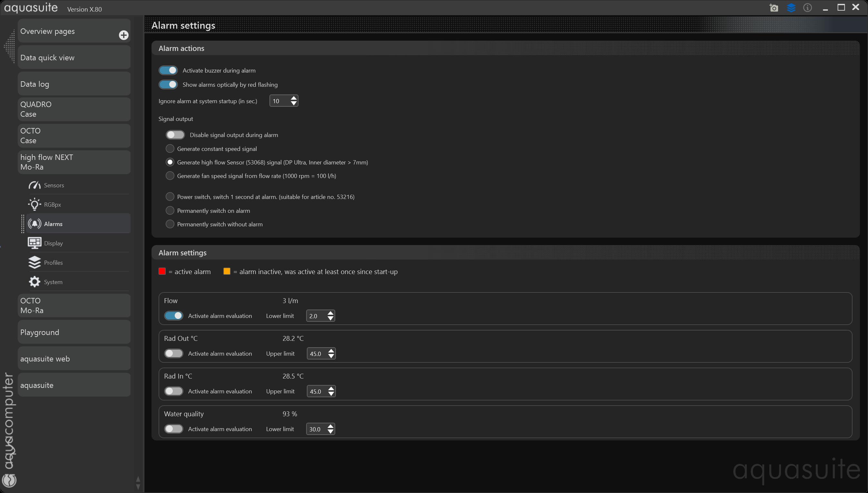The image size is (868, 493).
Task: Click the Rad In upper limit field
Action: [317, 391]
